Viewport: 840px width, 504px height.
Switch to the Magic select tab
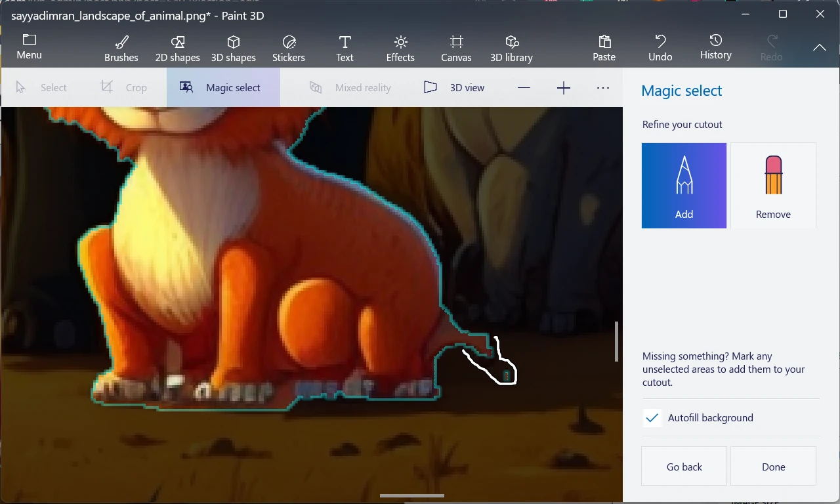coord(223,87)
